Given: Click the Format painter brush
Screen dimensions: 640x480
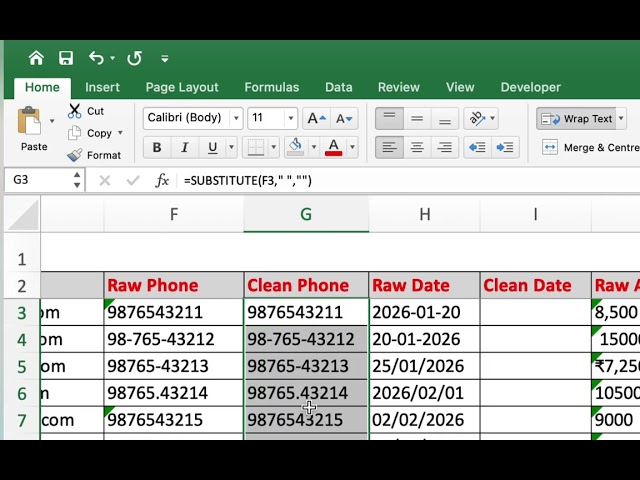Looking at the screenshot, I should [x=94, y=155].
